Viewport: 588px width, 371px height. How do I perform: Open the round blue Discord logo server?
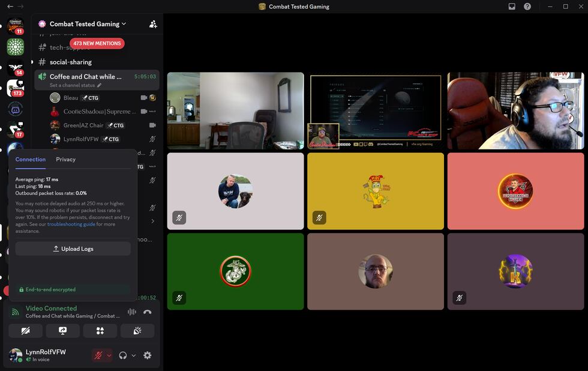click(x=16, y=109)
